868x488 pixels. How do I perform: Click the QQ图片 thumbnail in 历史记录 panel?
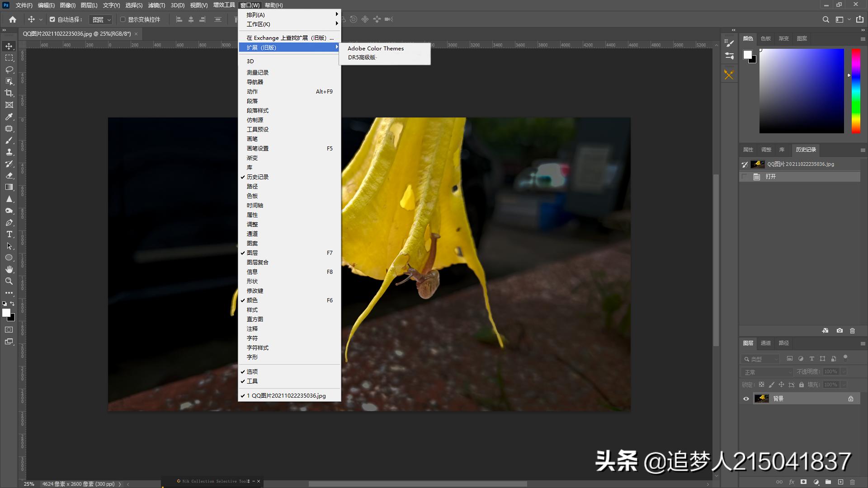pos(757,164)
